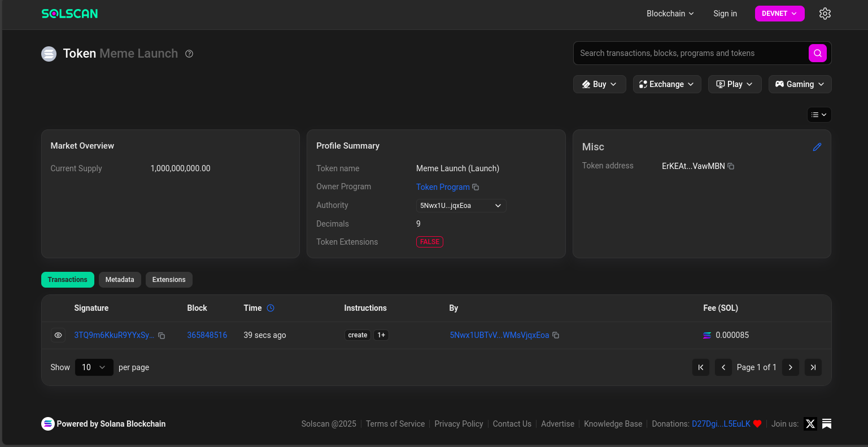
Task: Open the X (Twitter) link in footer
Action: coord(810,424)
